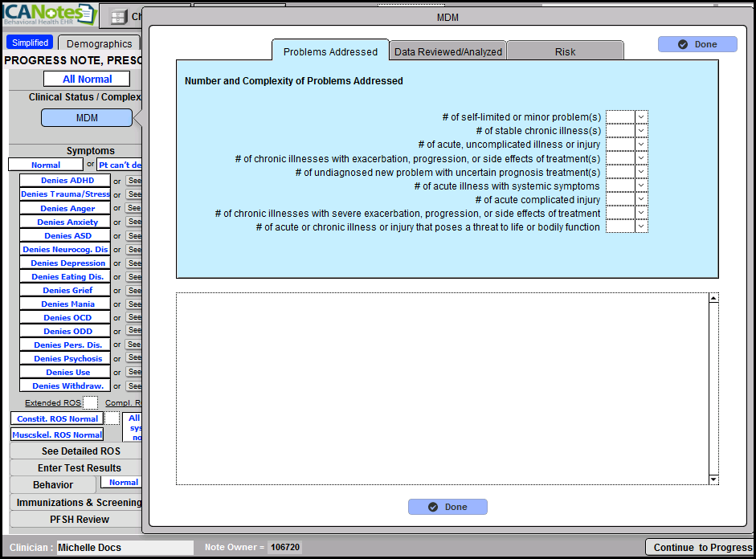756x559 pixels.
Task: Select Denies Eating Dis.
Action: pos(65,276)
